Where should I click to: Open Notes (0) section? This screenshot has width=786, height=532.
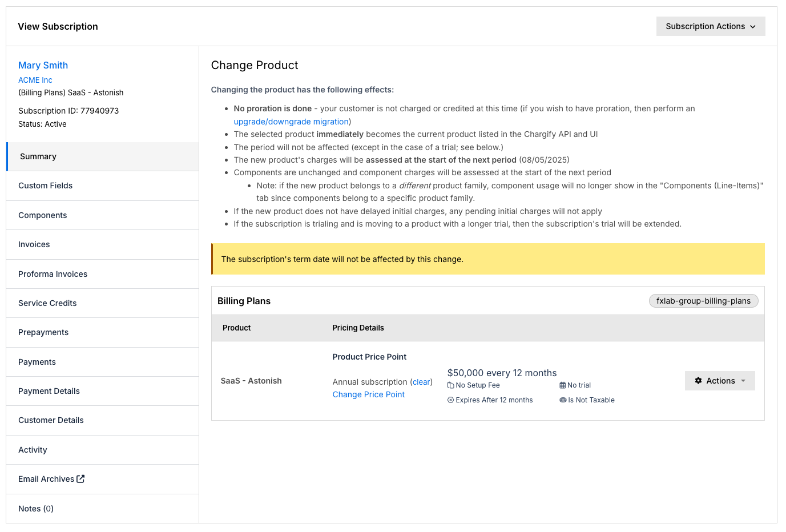tap(103, 509)
